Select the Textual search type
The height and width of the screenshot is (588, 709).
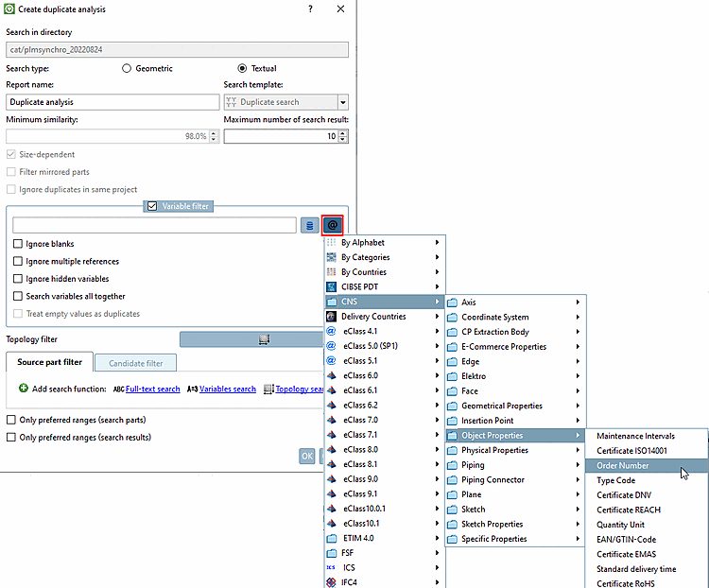point(242,68)
